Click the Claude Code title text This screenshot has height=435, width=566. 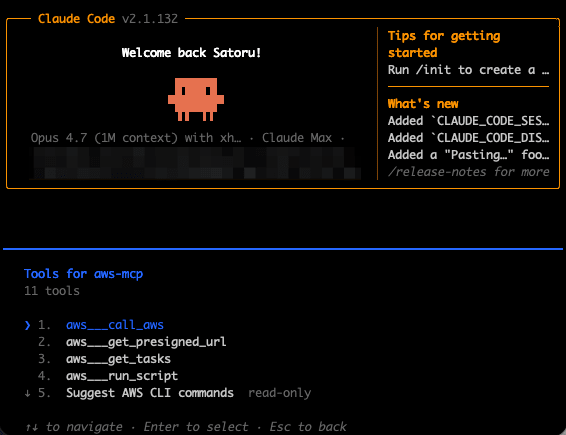tap(77, 19)
